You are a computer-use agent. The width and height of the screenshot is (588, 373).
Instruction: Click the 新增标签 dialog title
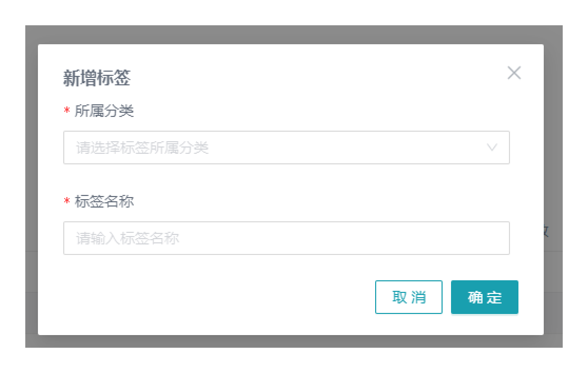[x=97, y=78]
